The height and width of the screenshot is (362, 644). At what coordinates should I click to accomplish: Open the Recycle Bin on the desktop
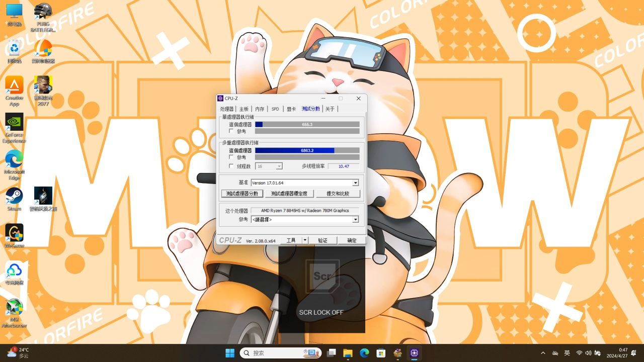(x=14, y=52)
